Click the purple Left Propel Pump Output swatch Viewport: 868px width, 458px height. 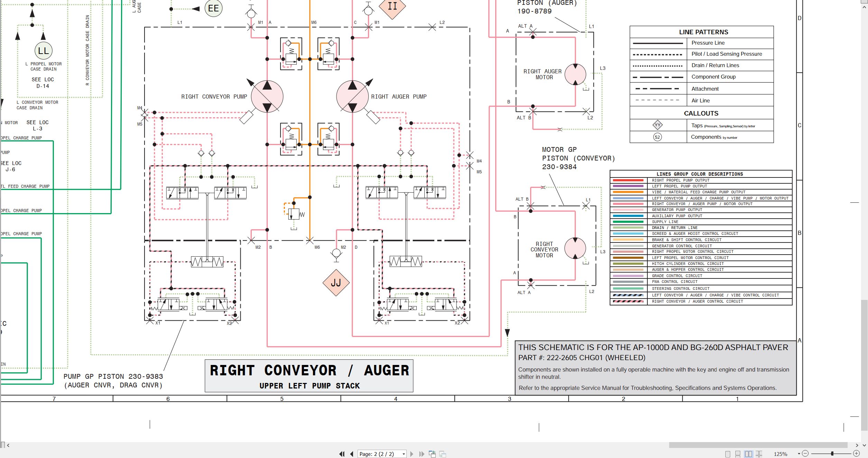(628, 186)
